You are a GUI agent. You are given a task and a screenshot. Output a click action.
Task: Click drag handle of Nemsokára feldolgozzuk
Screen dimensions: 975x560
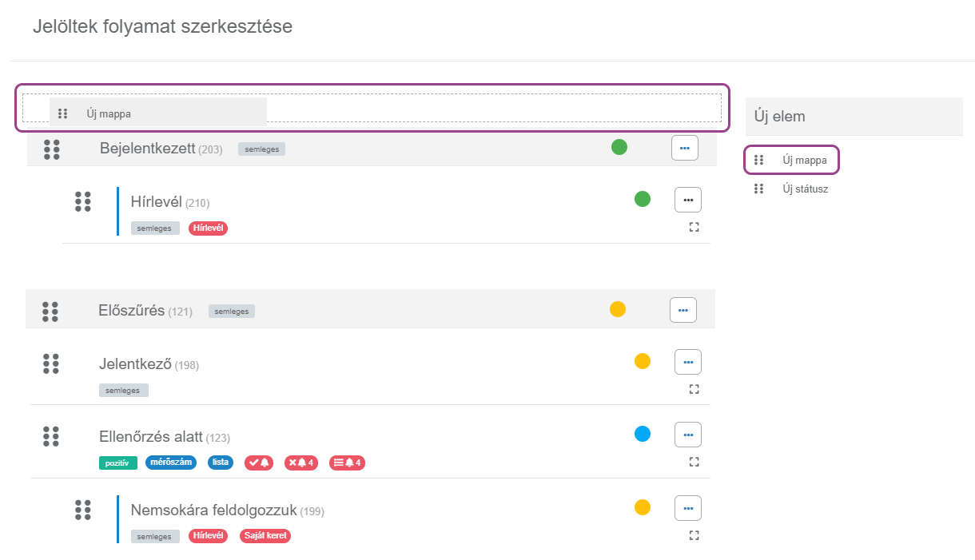[x=83, y=509]
